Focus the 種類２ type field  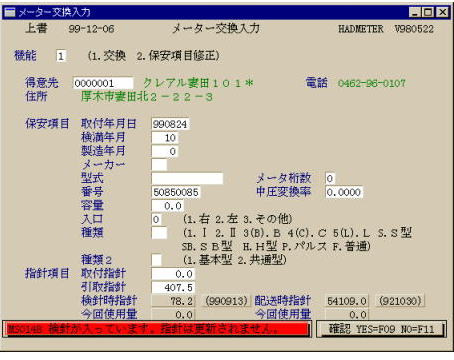[156, 260]
